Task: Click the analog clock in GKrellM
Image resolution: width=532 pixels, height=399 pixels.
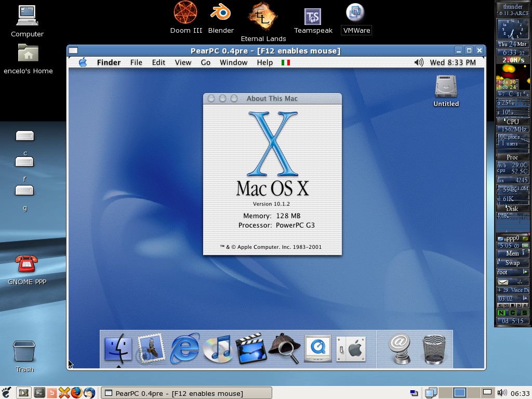Action: click(513, 29)
